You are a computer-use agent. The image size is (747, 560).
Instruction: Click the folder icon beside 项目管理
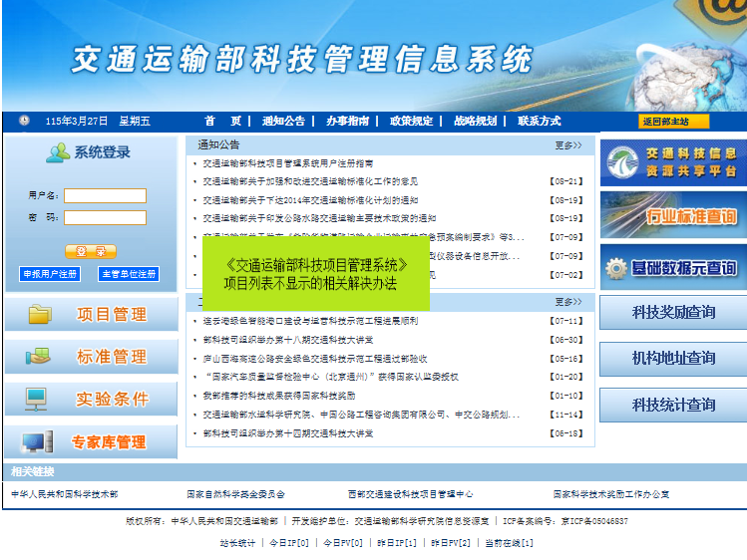click(x=39, y=315)
